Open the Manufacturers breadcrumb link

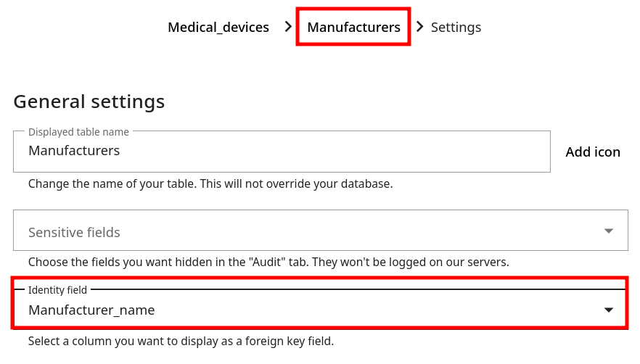(x=353, y=28)
